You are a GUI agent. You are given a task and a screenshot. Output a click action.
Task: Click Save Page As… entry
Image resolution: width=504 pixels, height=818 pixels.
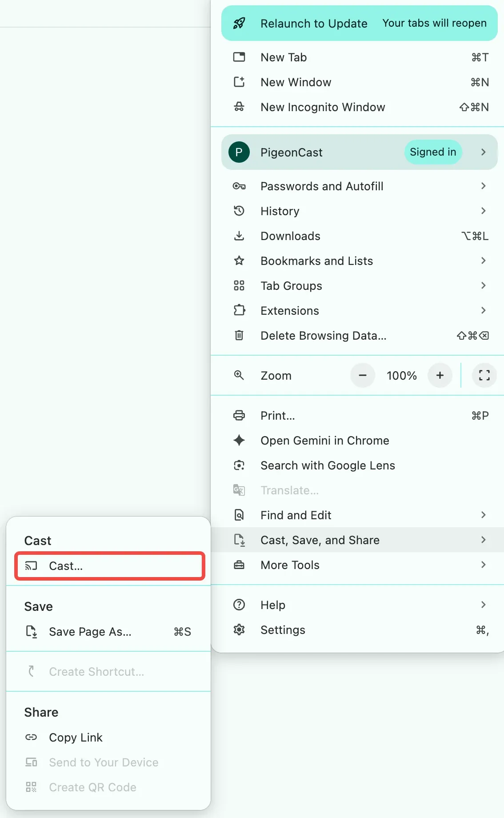point(108,631)
